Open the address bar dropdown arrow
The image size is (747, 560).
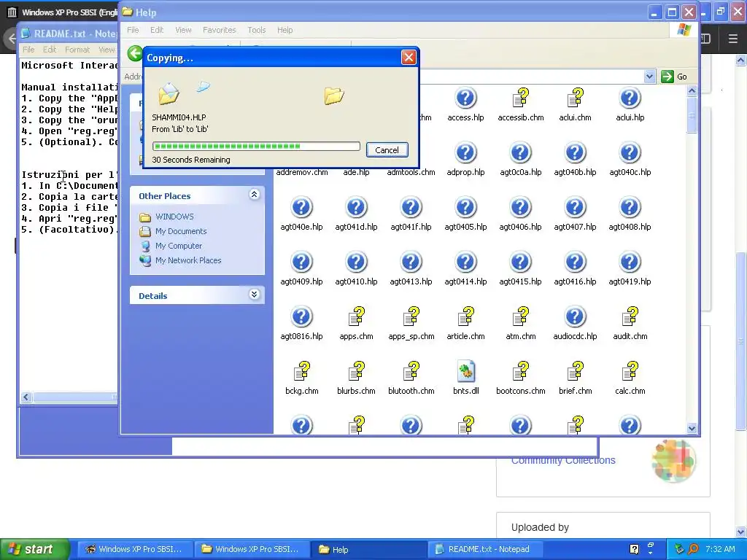649,77
